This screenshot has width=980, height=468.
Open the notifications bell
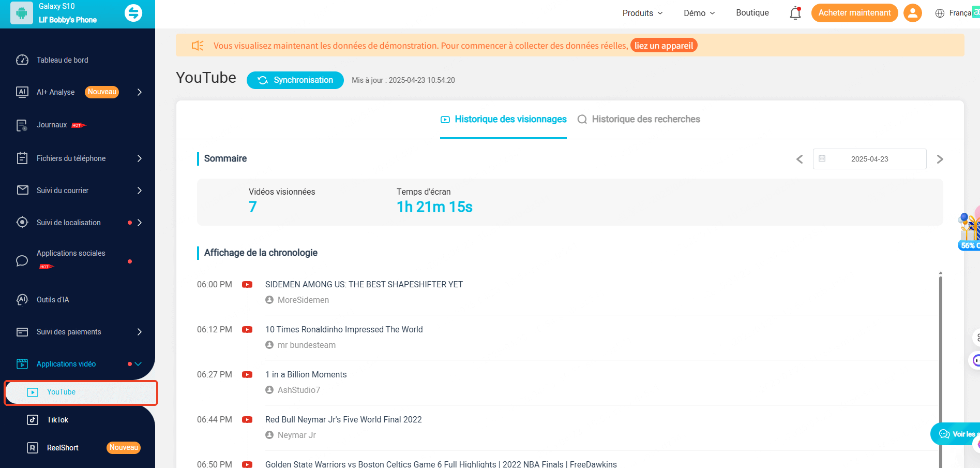[795, 13]
